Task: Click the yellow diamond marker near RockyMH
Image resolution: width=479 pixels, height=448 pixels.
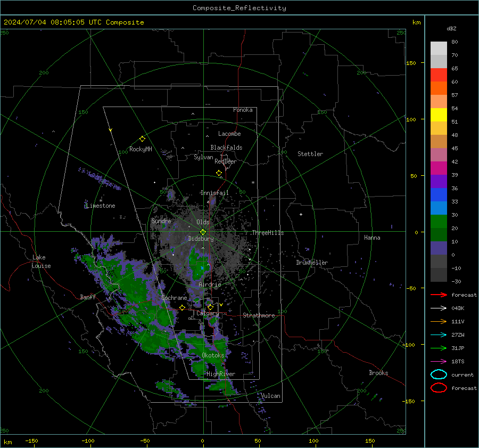Action: tap(142, 139)
